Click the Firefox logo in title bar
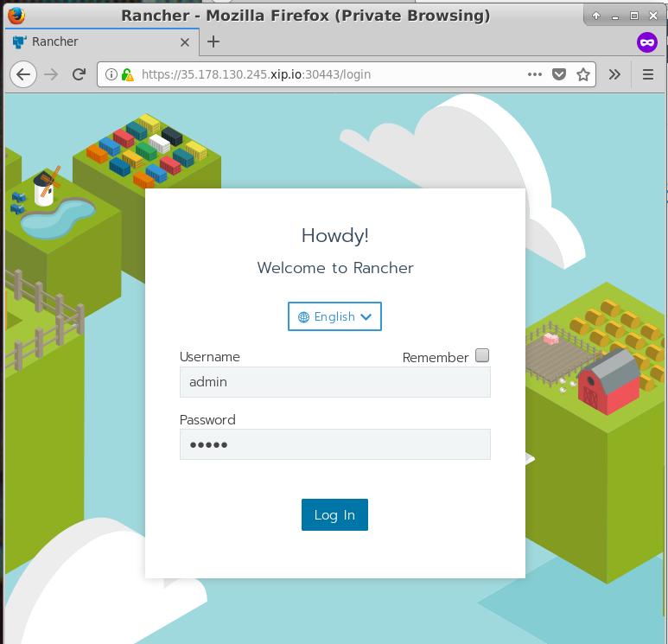 [x=16, y=16]
